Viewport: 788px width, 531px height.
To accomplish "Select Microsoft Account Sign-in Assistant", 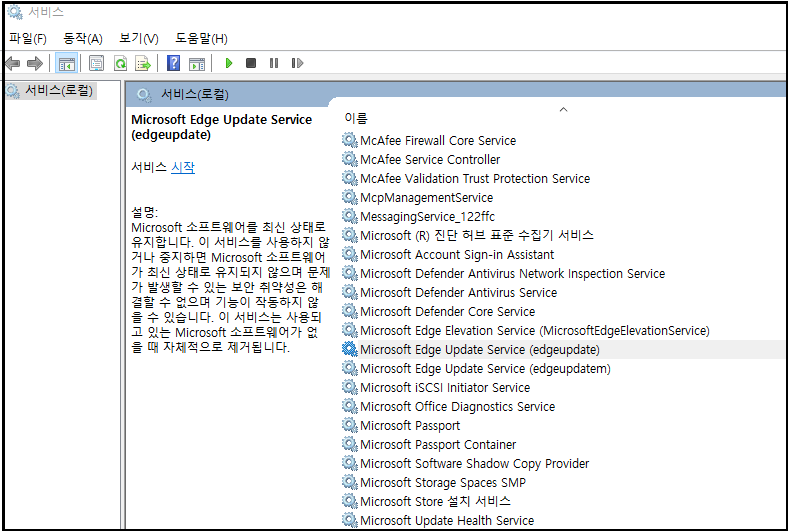I will coord(457,255).
